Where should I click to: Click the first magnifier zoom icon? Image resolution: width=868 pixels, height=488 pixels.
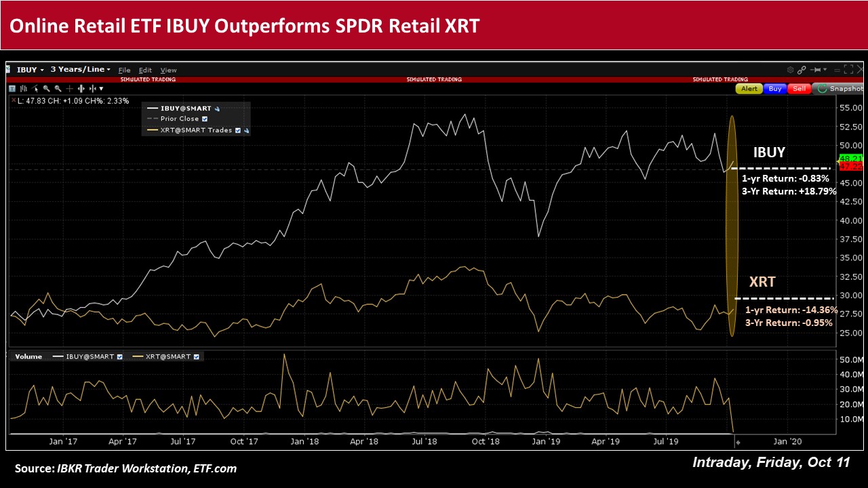pyautogui.click(x=46, y=88)
